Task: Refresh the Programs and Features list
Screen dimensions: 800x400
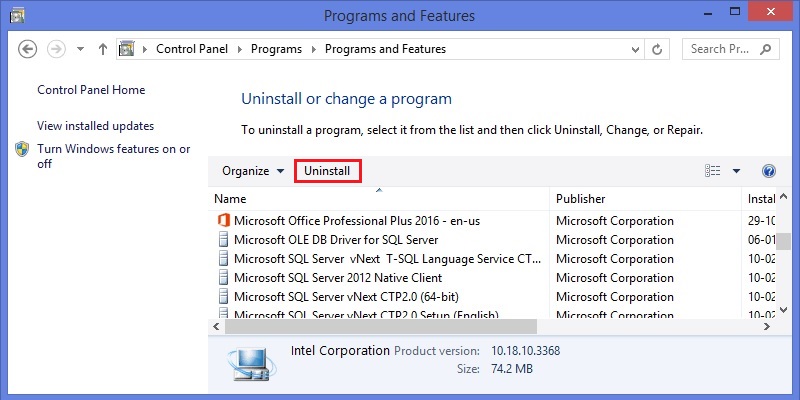Action: 657,49
